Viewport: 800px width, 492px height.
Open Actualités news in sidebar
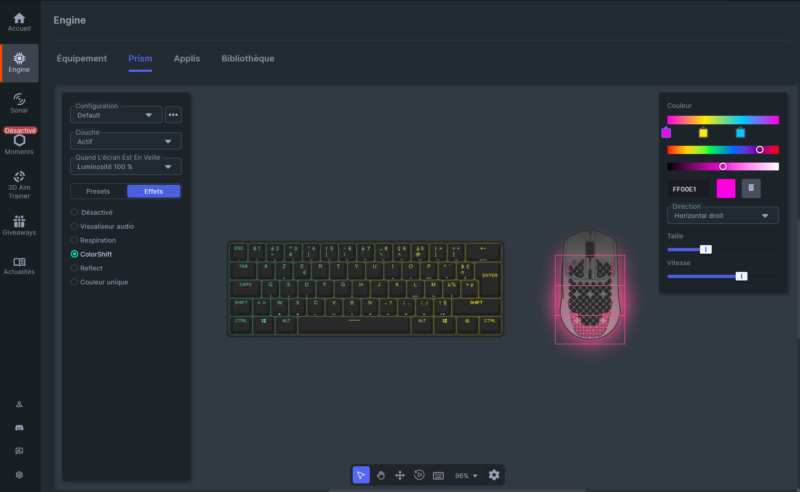19,266
